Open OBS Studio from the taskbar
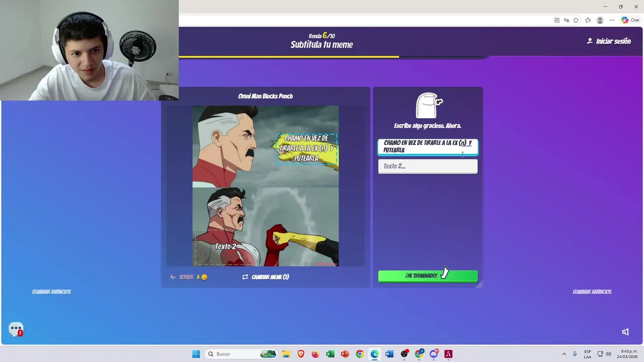 coord(404,354)
